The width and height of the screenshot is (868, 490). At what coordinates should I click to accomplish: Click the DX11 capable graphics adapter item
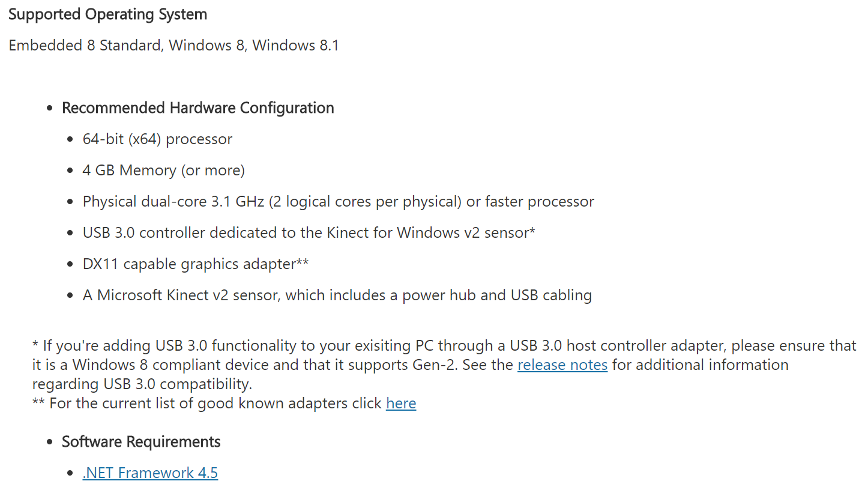tap(196, 264)
